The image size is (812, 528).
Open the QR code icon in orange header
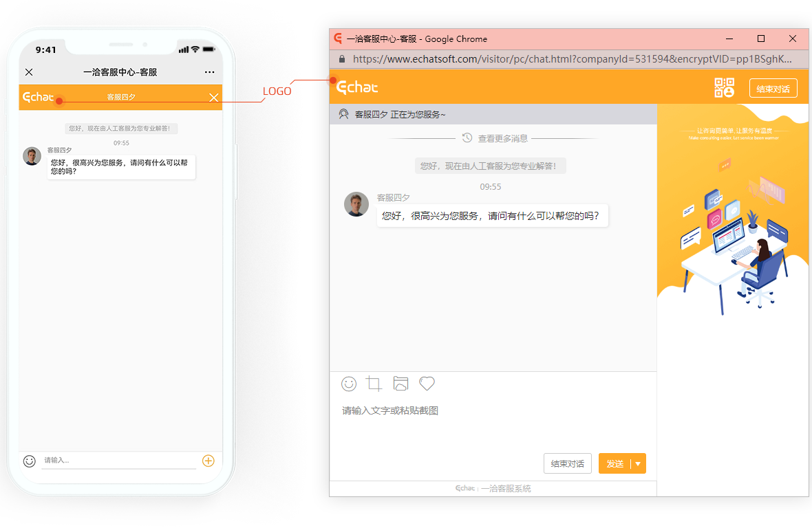pyautogui.click(x=725, y=88)
